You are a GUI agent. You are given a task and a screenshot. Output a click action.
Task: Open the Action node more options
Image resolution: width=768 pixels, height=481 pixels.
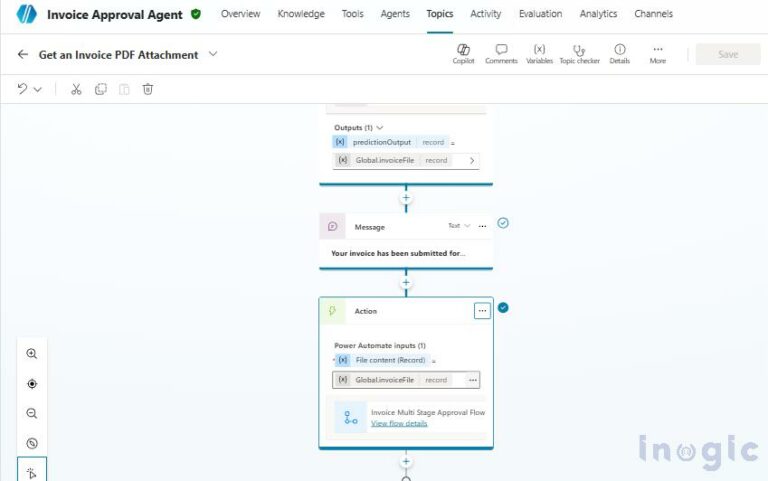482,311
